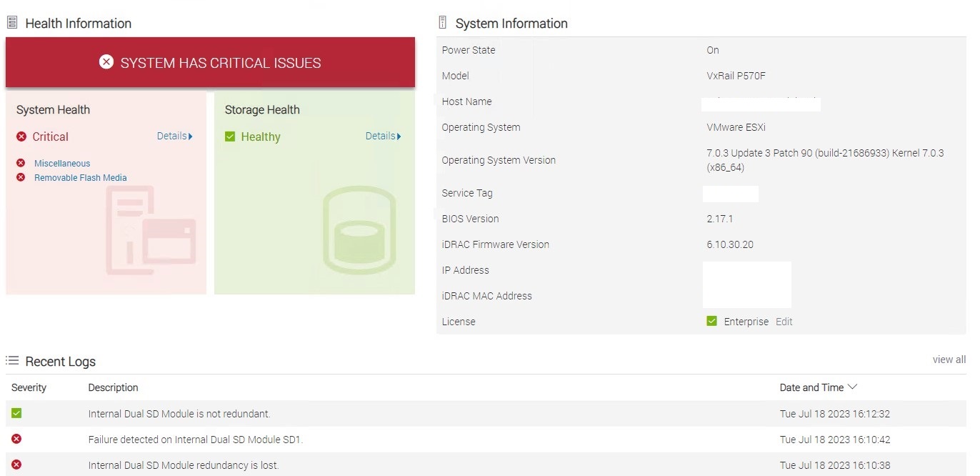
Task: Click view all to see full logs
Action: [x=949, y=360]
